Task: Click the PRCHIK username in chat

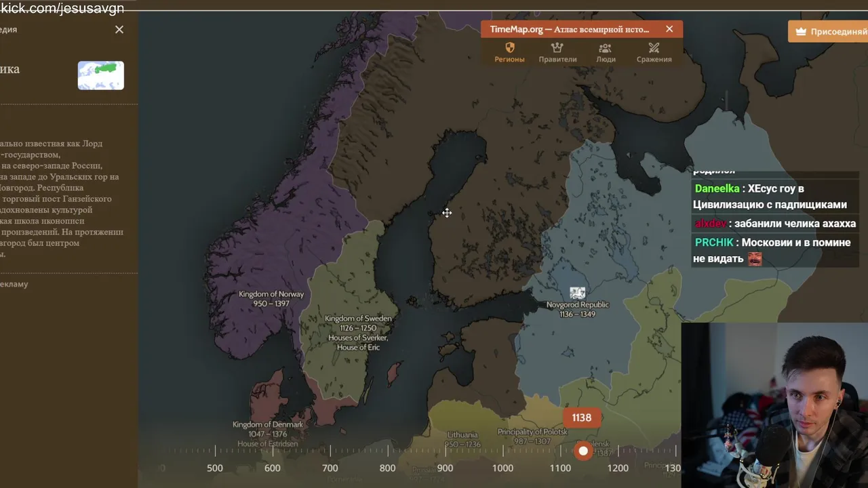Action: pos(715,243)
